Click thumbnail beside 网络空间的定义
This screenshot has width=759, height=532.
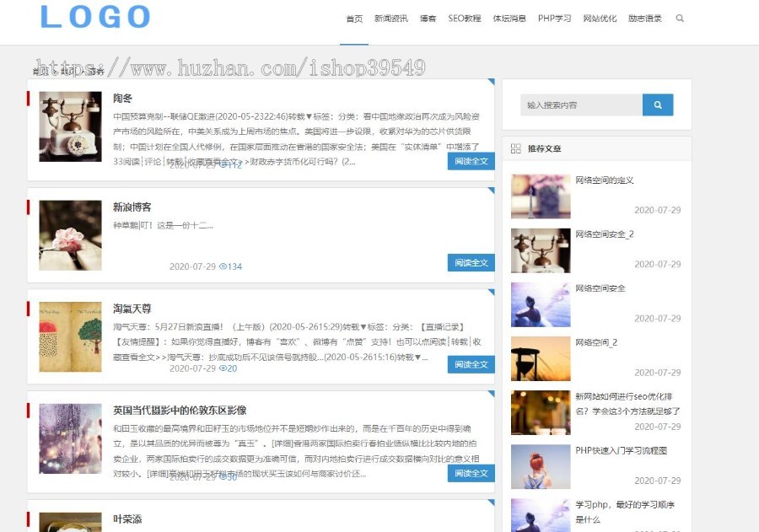point(541,196)
